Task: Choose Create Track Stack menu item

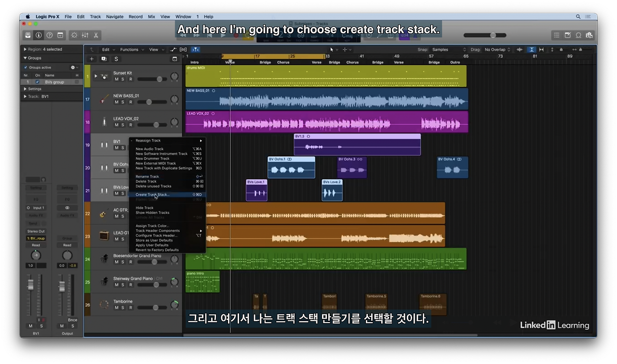Action: click(167, 195)
